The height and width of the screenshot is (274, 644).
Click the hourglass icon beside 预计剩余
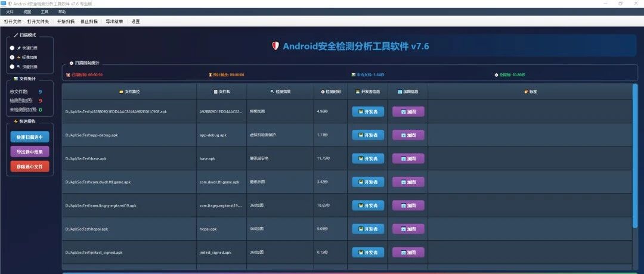pyautogui.click(x=210, y=75)
